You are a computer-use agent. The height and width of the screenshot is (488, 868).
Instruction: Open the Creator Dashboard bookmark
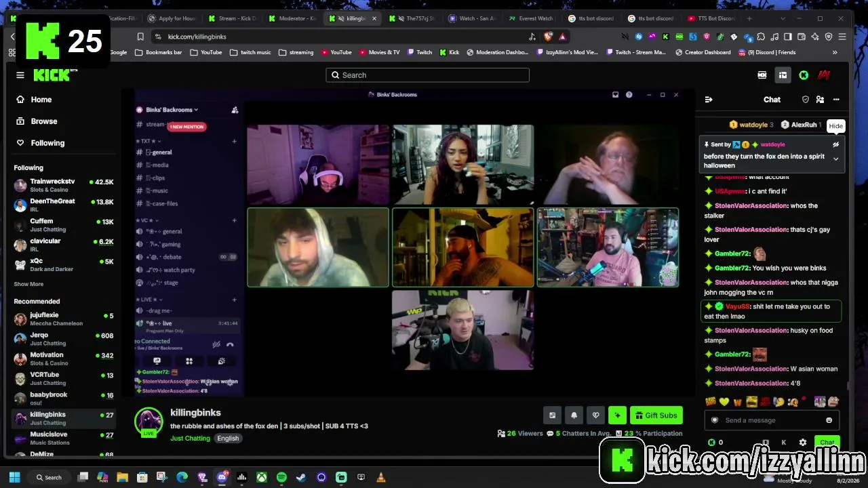point(702,52)
